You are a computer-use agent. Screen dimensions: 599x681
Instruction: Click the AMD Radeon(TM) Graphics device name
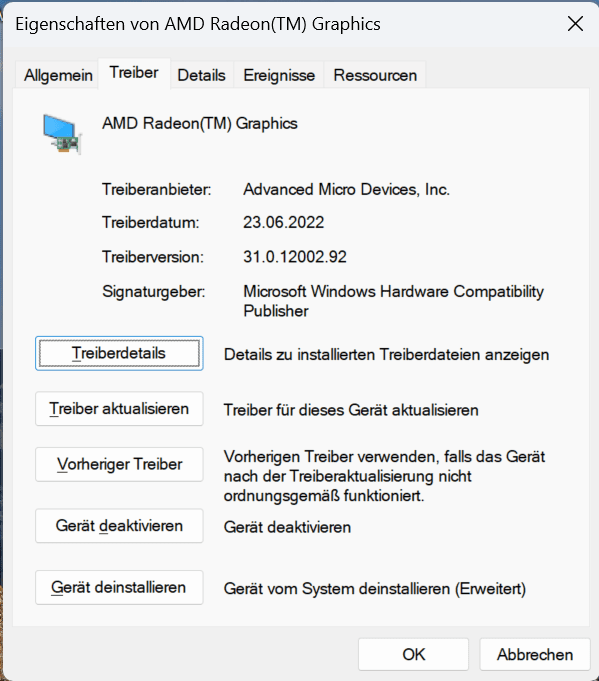click(200, 124)
